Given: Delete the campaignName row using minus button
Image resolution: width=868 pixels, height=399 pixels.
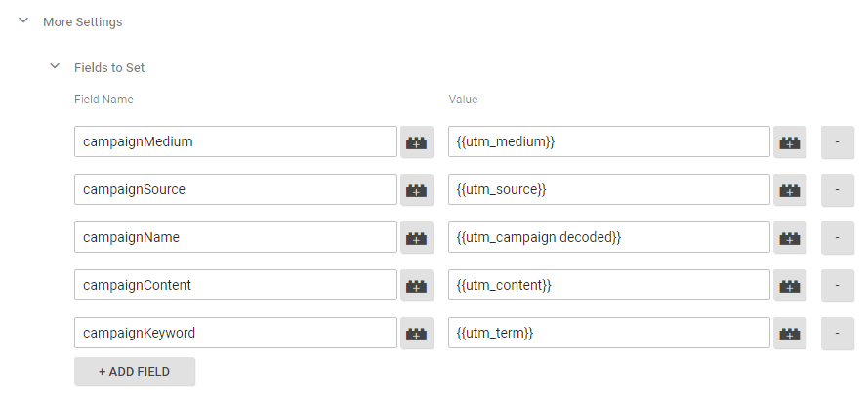Looking at the screenshot, I should (838, 237).
